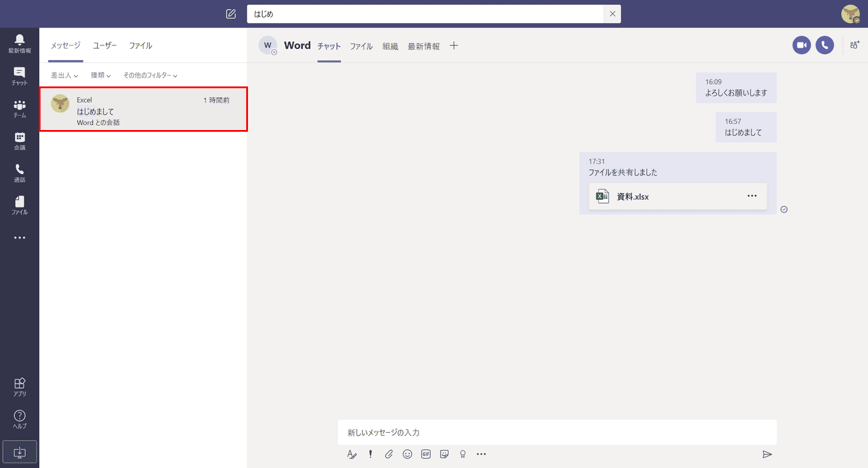The height and width of the screenshot is (468, 868).
Task: Open the Activity (最新情報) sidebar icon
Action: pyautogui.click(x=20, y=44)
